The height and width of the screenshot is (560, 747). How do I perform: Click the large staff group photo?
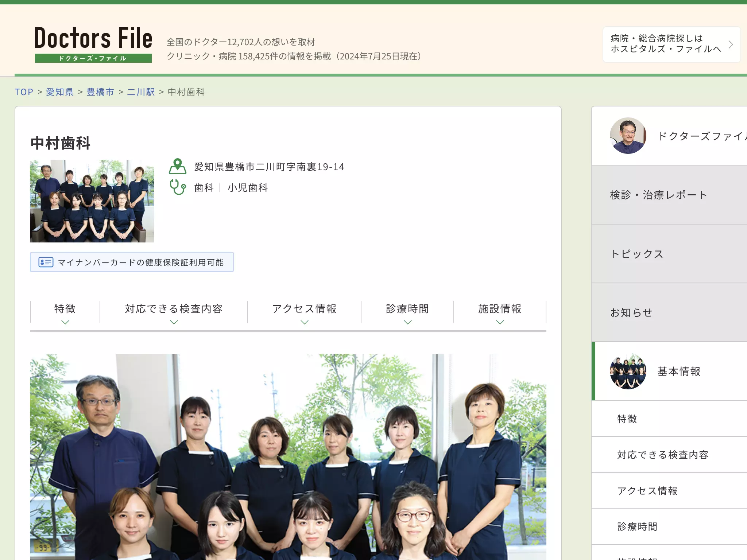coord(288,457)
